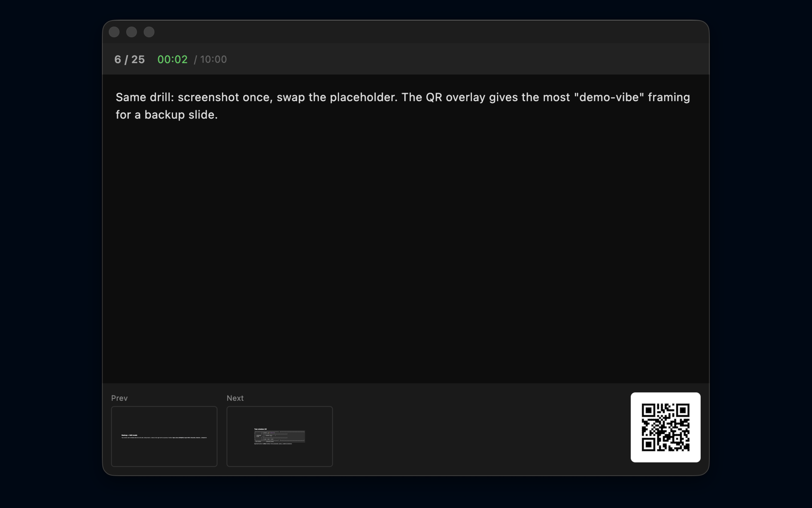This screenshot has height=508, width=812.
Task: Click the speaker notes paragraph text
Action: coord(403,106)
